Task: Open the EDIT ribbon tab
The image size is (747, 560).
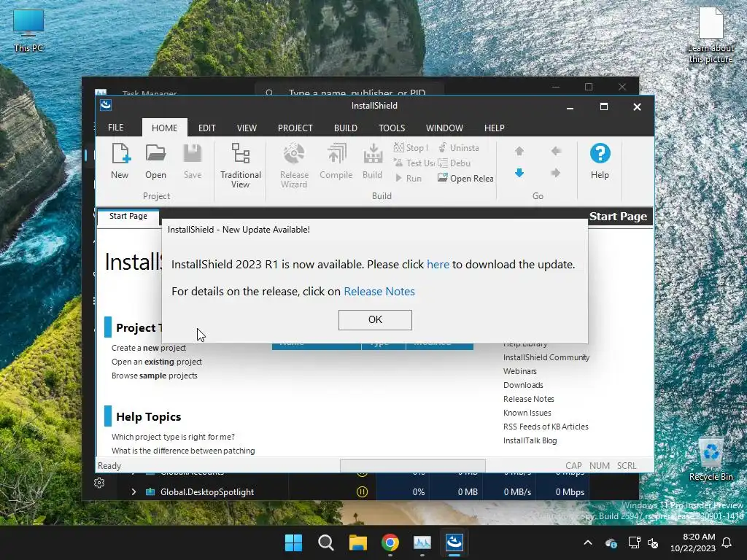Action: tap(206, 128)
